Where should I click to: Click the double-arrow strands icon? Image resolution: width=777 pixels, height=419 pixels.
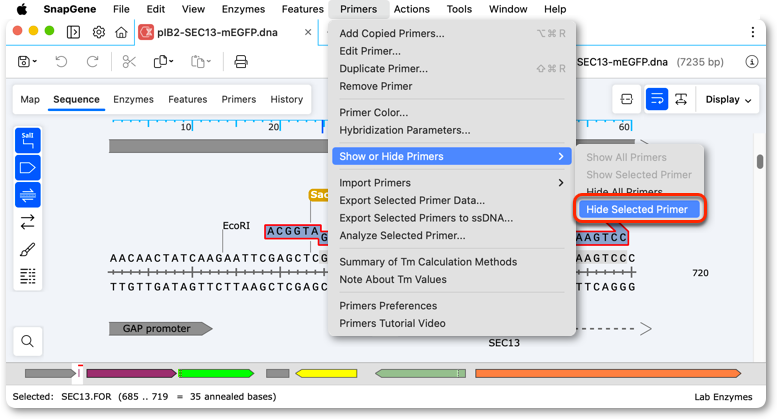[x=28, y=221]
